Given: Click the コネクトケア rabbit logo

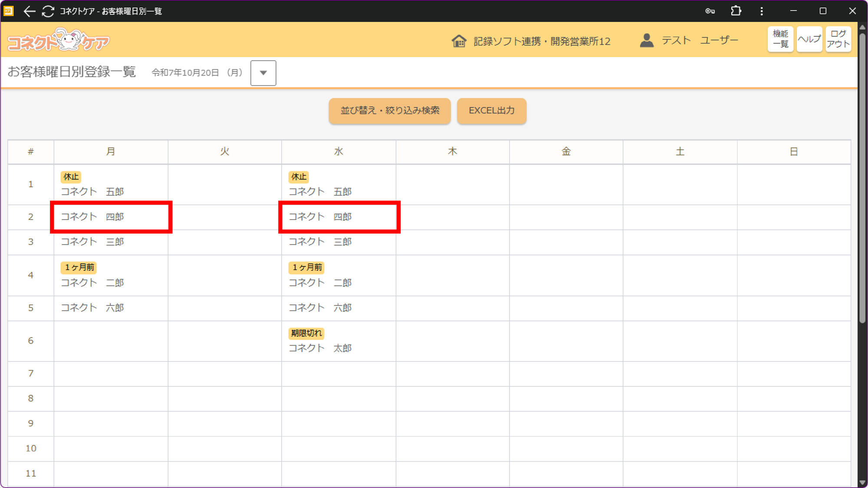Looking at the screenshot, I should 59,40.
